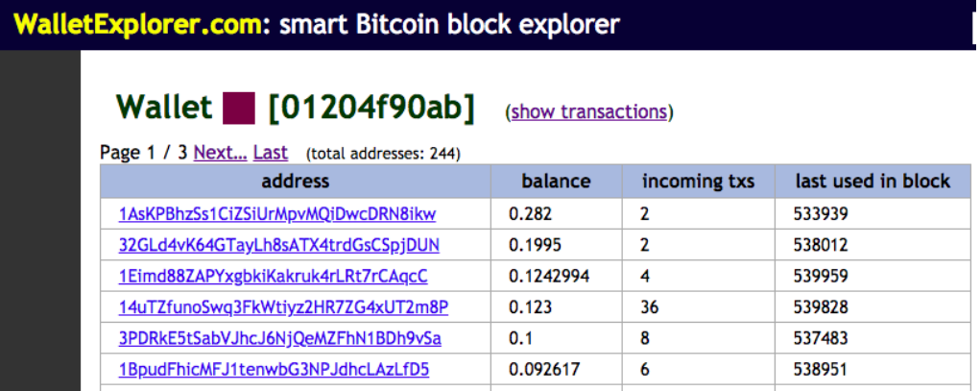
Task: Open address 32GLd4vK64GTayLh8sATX4trdGsCSpjDUN
Action: tap(278, 245)
